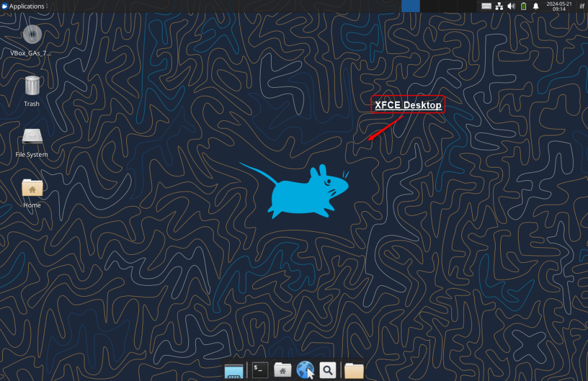Select the active workspace in the workspace switcher

pyautogui.click(x=410, y=6)
